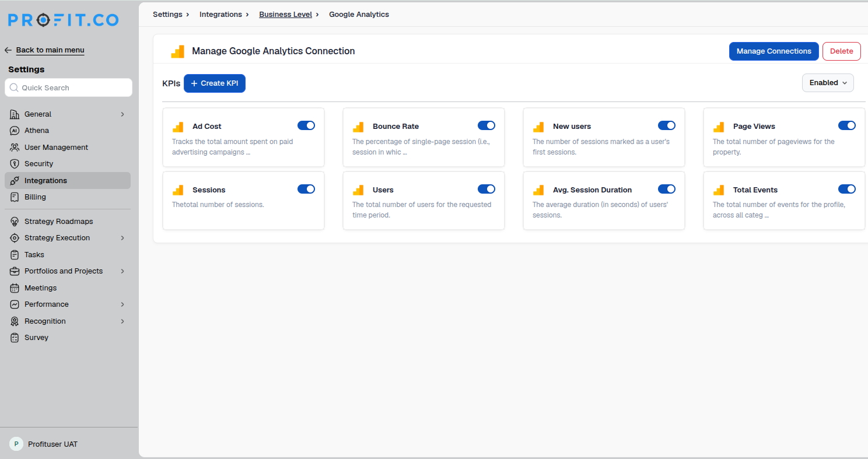The width and height of the screenshot is (868, 459).
Task: Click the magnifier icon in Quick Search
Action: pyautogui.click(x=14, y=87)
